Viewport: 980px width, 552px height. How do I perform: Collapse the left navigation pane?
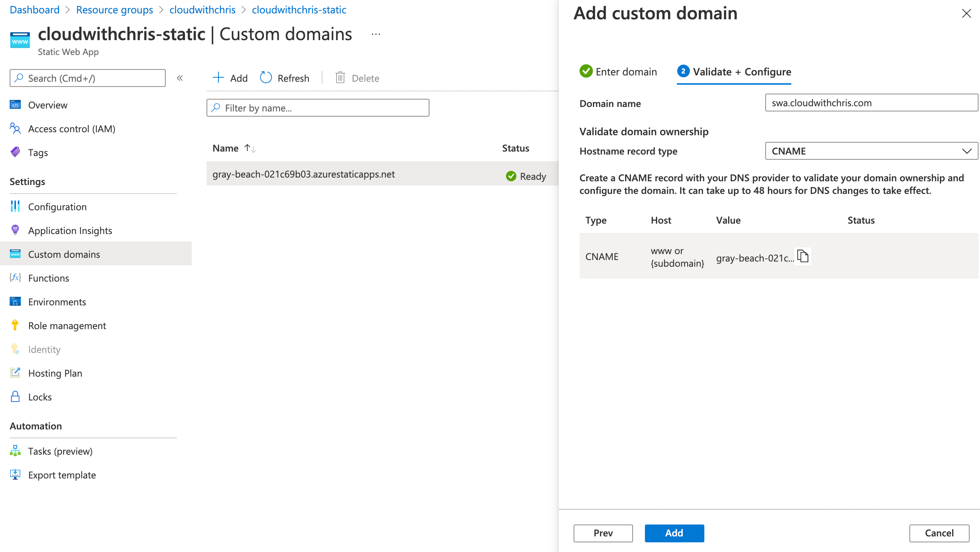click(x=180, y=78)
